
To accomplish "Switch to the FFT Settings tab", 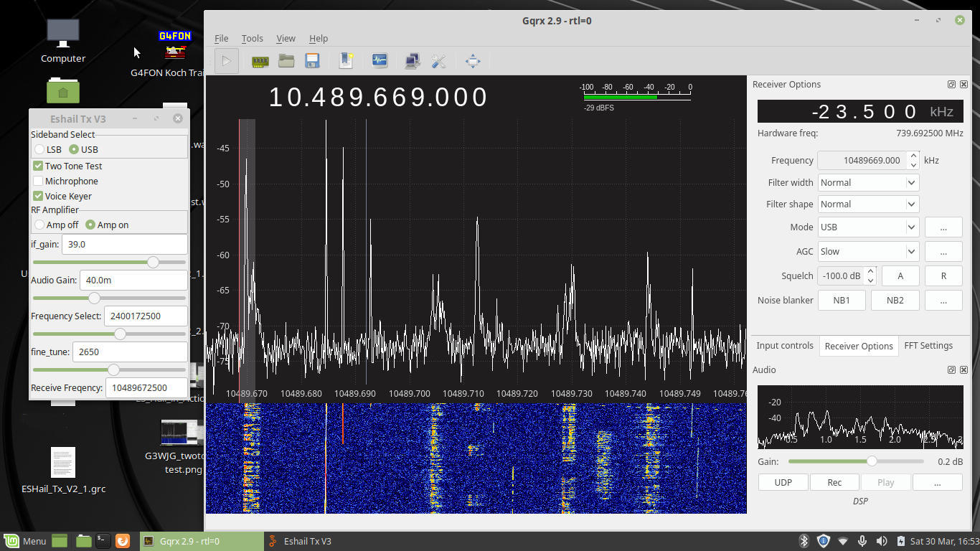I will (x=928, y=346).
